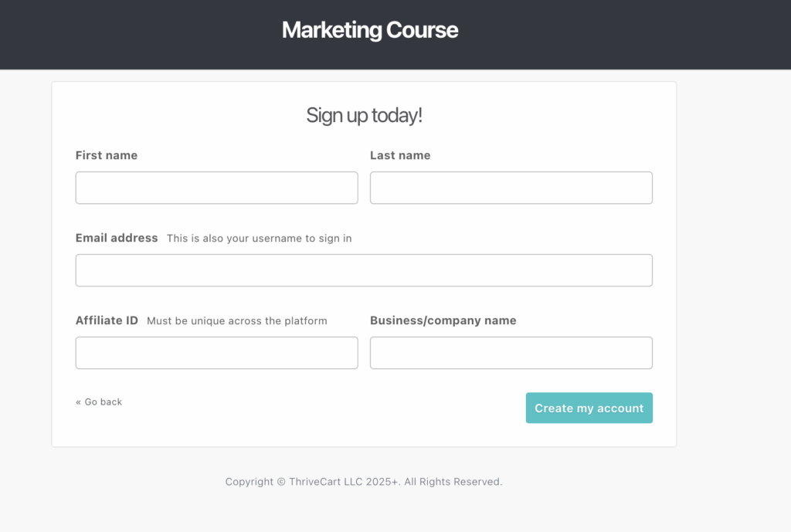Click the ThriveCart LLC copyright text

tap(311, 482)
